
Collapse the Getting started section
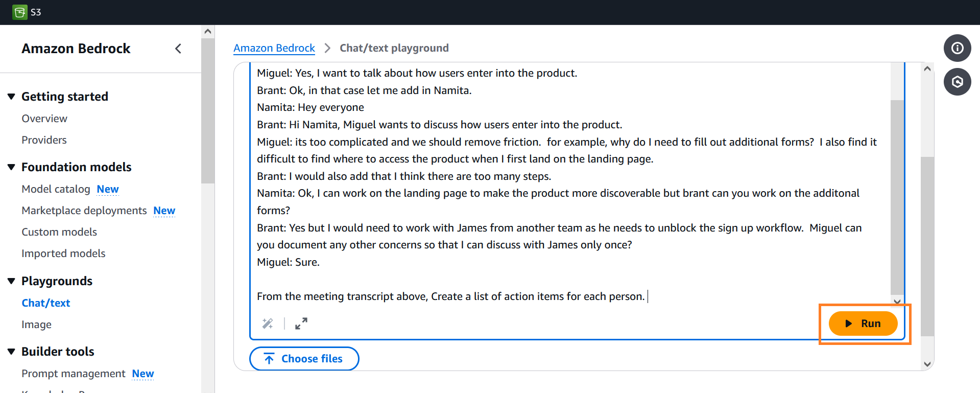click(x=11, y=97)
